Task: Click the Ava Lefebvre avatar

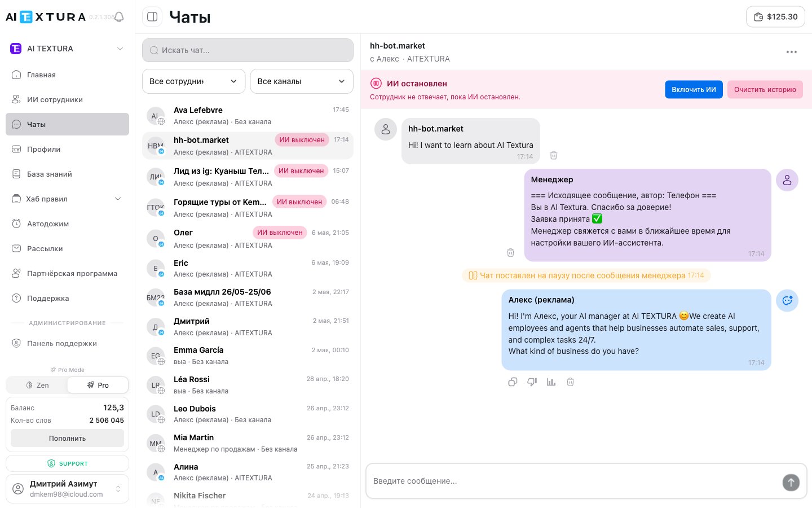Action: click(156, 116)
